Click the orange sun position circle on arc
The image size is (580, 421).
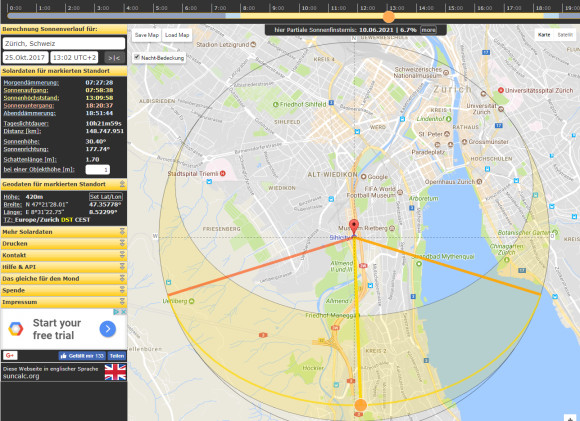click(361, 405)
